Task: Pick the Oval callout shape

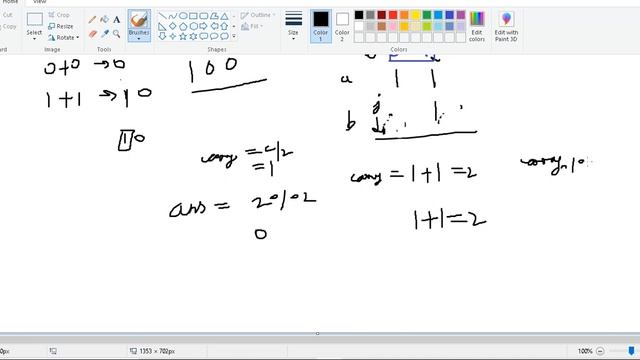Action: [x=214, y=36]
